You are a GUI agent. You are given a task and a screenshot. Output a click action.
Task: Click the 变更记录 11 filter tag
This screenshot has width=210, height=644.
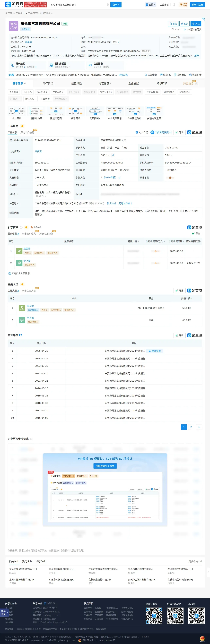click(x=106, y=92)
